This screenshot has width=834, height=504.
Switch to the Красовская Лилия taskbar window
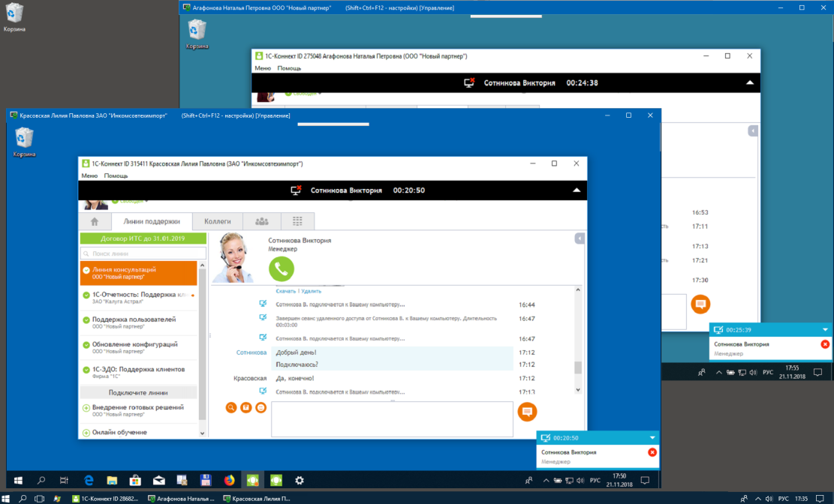pyautogui.click(x=257, y=499)
